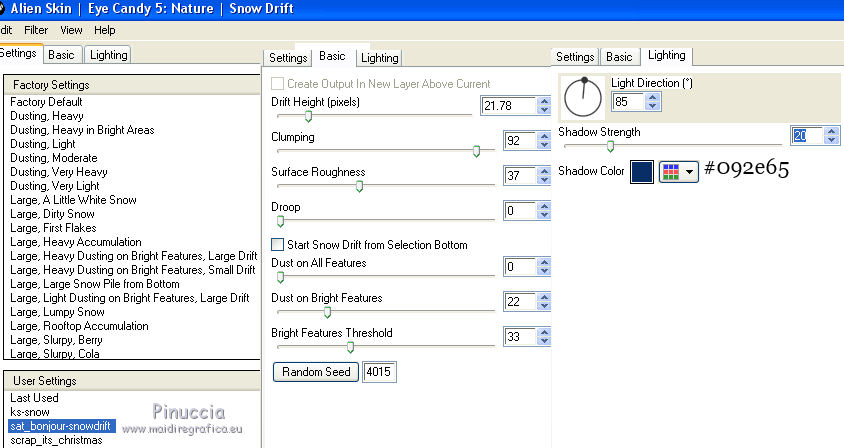Screen dimensions: 844x448
Task: Increase Surface Roughness with up arrow
Action: 544,171
